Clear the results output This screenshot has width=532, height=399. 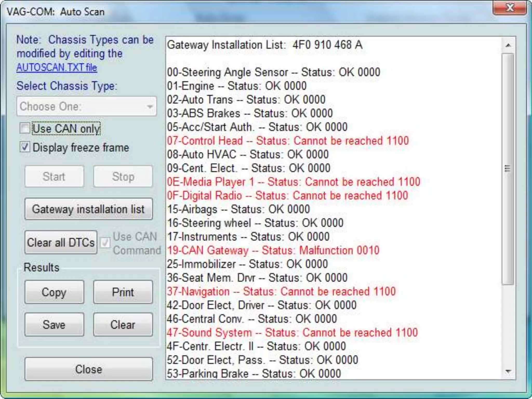pos(123,324)
